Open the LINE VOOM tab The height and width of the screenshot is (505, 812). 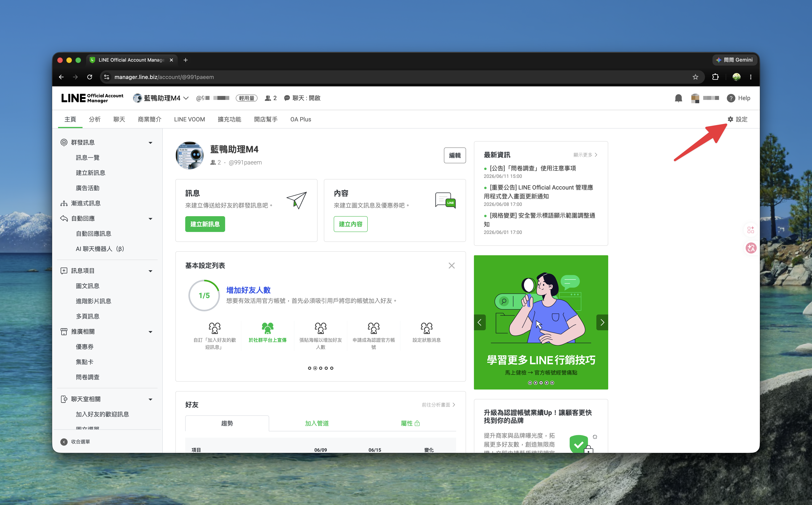click(x=189, y=119)
